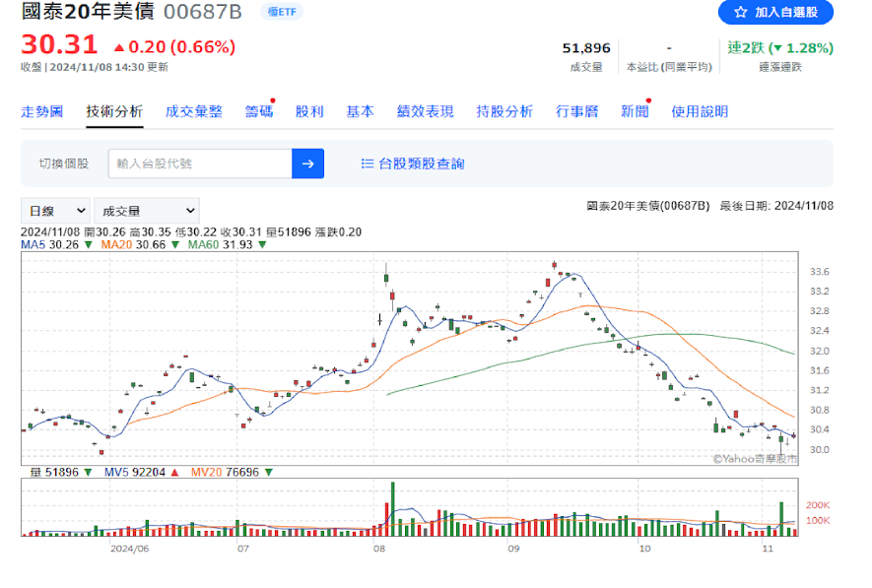Click the 最後日期: 2024/11/08 text
The height and width of the screenshot is (588, 872).
776,206
